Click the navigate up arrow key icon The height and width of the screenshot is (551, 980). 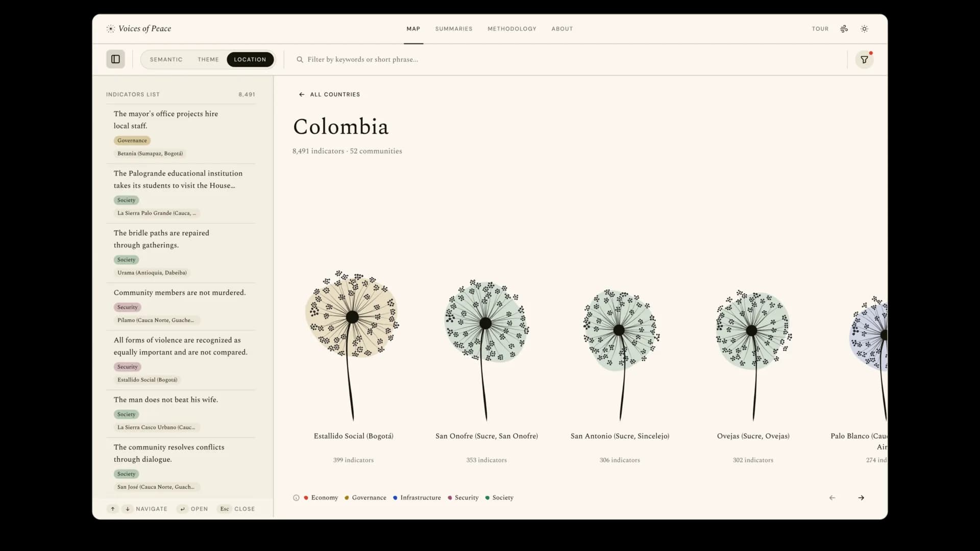[x=113, y=509]
